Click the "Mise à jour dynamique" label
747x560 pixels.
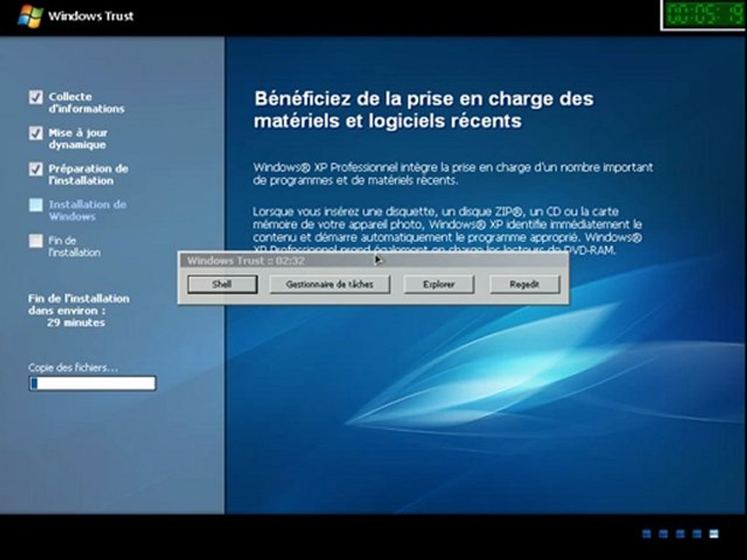(78, 138)
